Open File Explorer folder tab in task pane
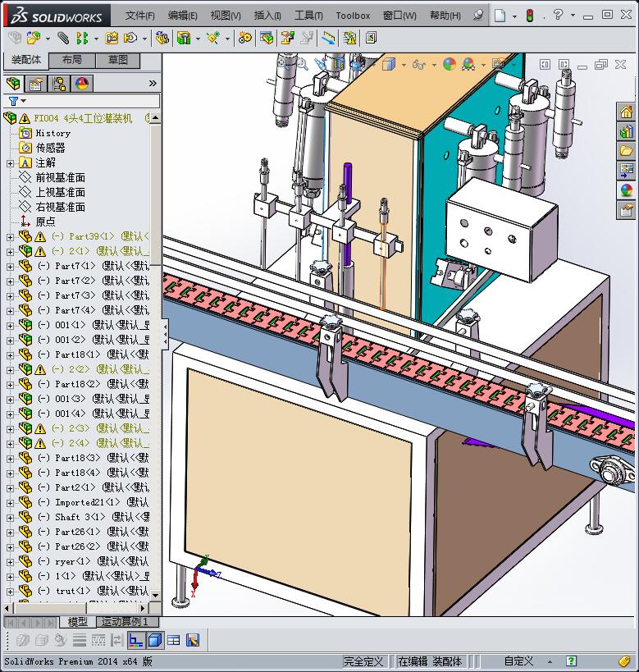This screenshot has height=672, width=639. point(626,151)
